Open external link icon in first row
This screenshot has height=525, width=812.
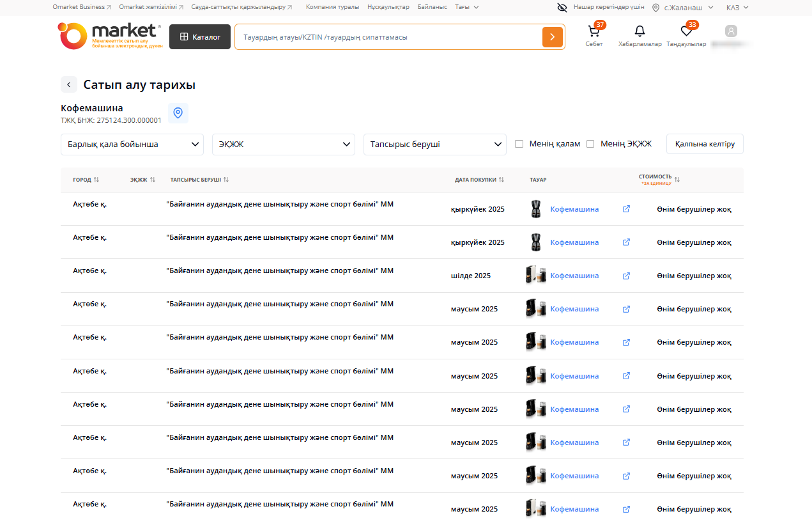tap(626, 209)
